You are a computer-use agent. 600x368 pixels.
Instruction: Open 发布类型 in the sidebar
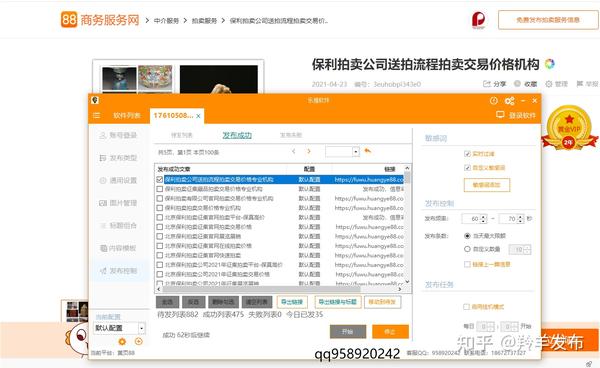pos(118,158)
